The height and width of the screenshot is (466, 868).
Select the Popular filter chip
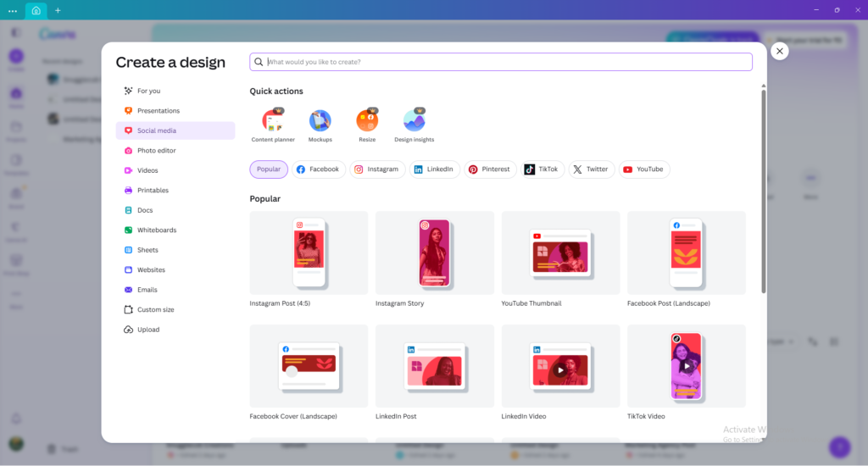(x=269, y=169)
